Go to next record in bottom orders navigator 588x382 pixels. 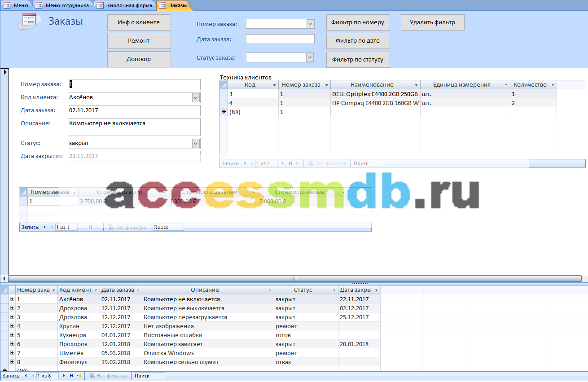(x=64, y=376)
